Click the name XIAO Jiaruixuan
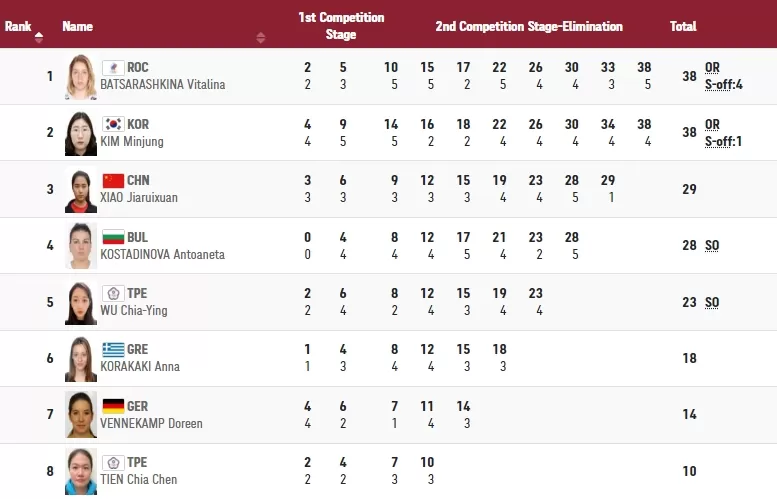This screenshot has height=499, width=777. (x=139, y=198)
